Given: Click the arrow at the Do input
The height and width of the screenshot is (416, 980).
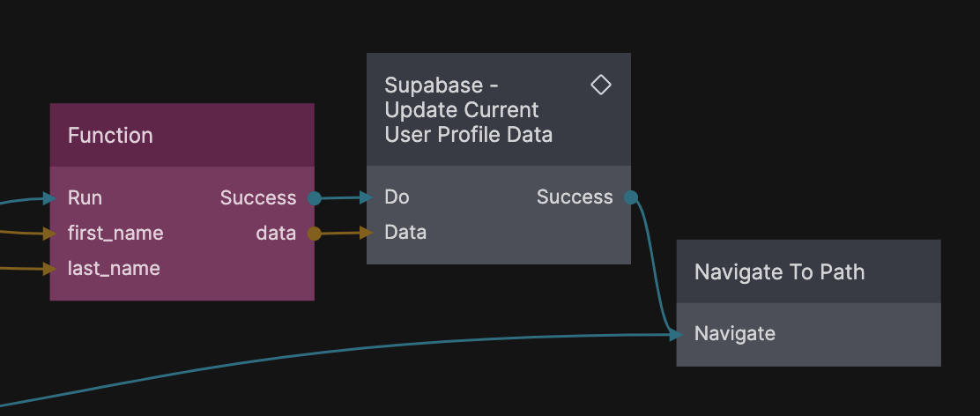Looking at the screenshot, I should click(x=367, y=197).
